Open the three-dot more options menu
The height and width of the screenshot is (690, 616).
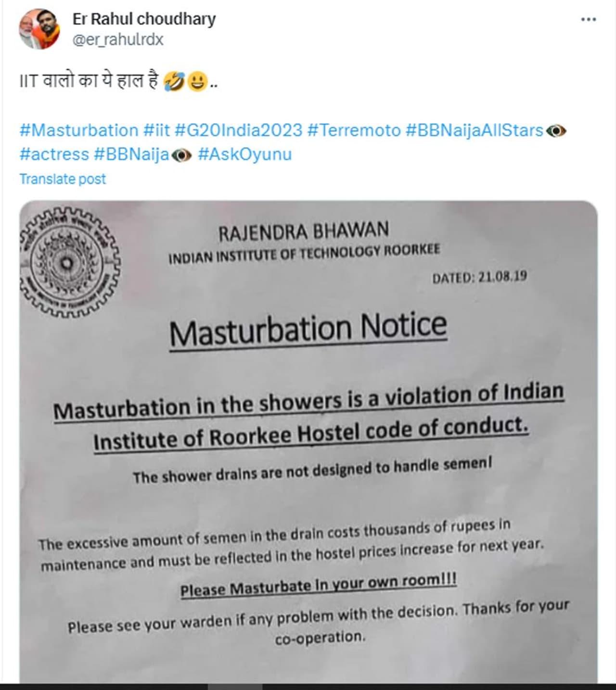pos(588,20)
